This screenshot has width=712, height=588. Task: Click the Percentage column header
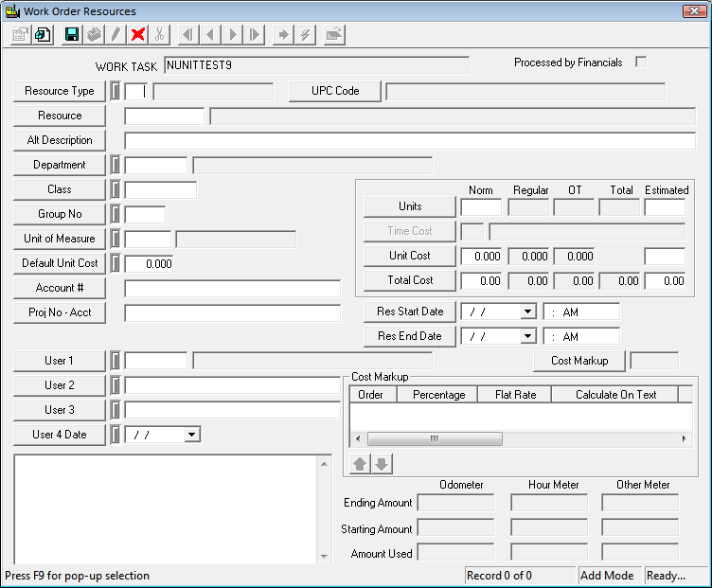[438, 395]
